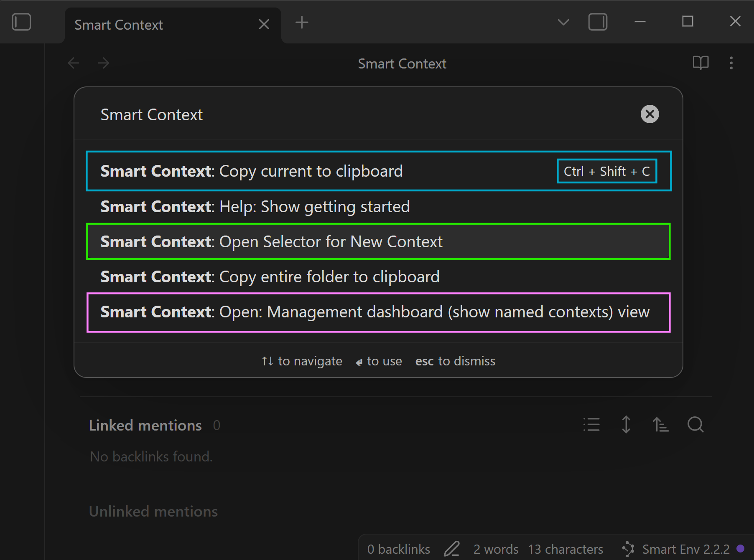Viewport: 754px width, 560px height.
Task: Close the Smart Context tab
Action: (264, 24)
